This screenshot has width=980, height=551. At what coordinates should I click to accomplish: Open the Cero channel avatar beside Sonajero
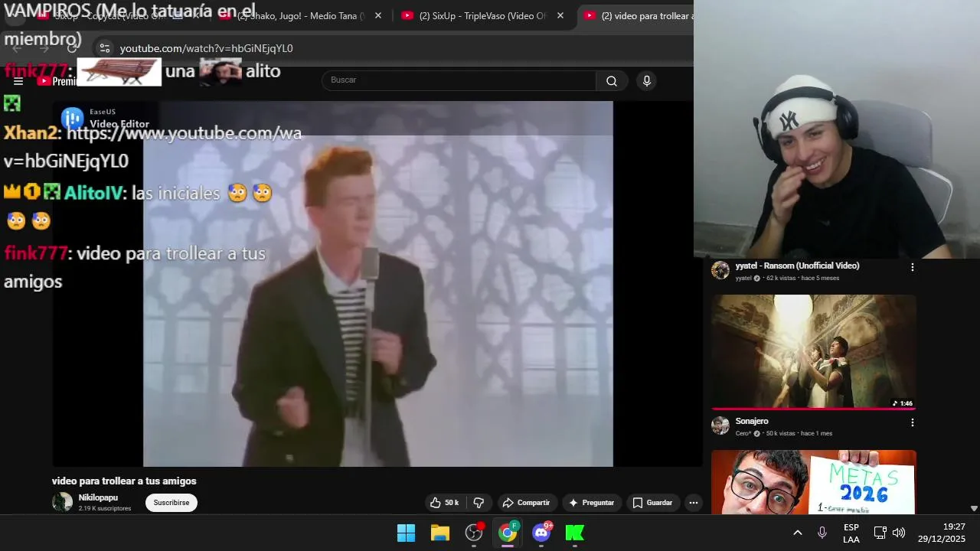(720, 425)
